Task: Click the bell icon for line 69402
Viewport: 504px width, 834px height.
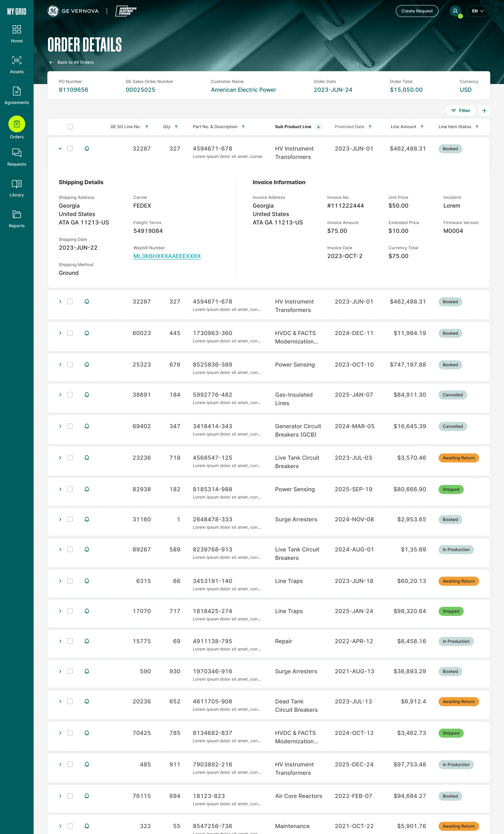Action: [87, 426]
